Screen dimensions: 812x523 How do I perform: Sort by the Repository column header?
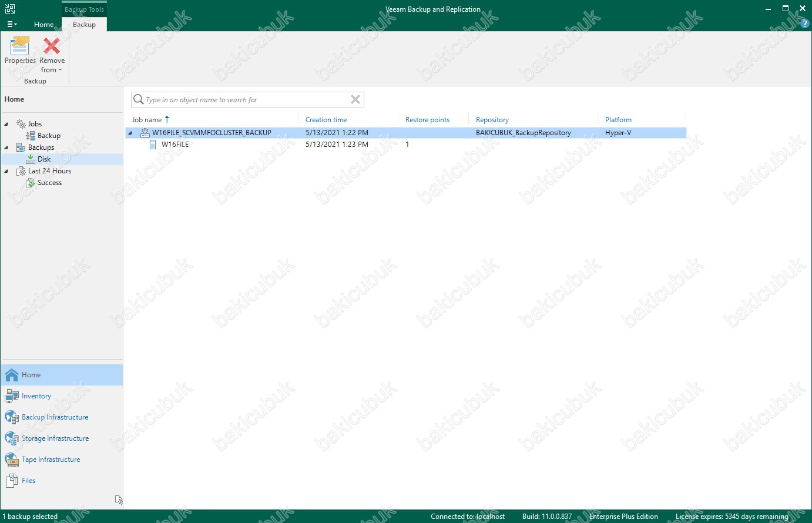tap(492, 119)
